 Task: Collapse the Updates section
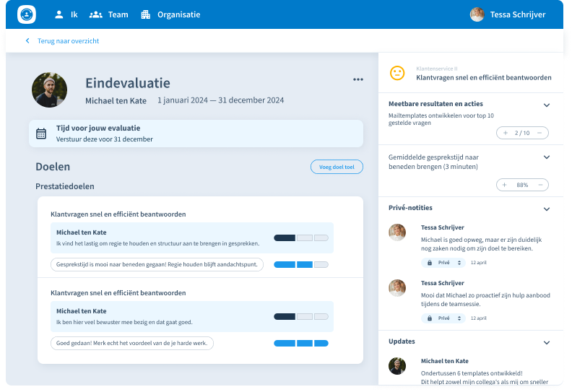[547, 342]
